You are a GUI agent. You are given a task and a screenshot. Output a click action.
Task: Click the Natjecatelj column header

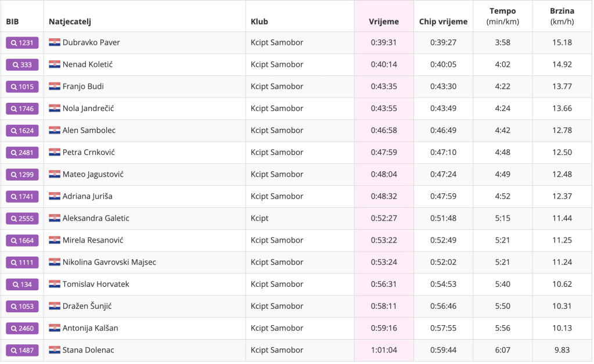pos(70,21)
